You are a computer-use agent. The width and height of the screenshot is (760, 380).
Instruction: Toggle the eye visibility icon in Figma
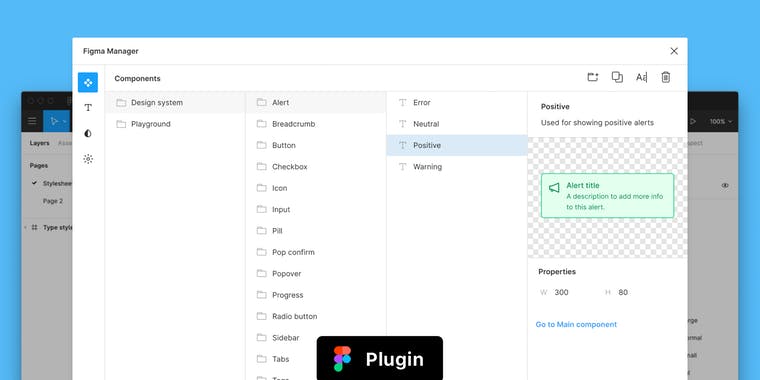click(725, 186)
